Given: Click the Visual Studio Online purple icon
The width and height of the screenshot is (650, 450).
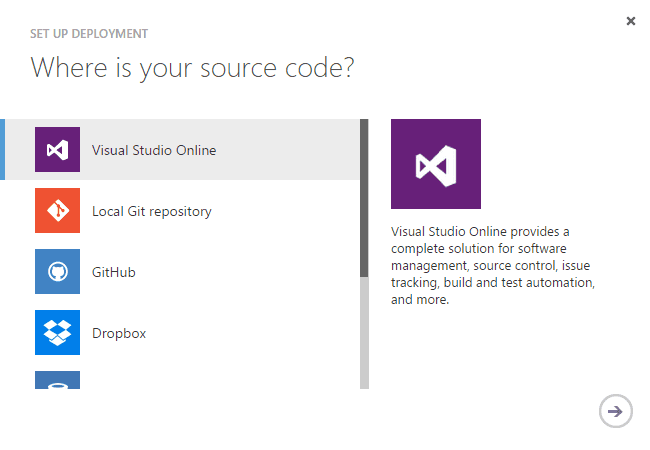Looking at the screenshot, I should point(57,150).
